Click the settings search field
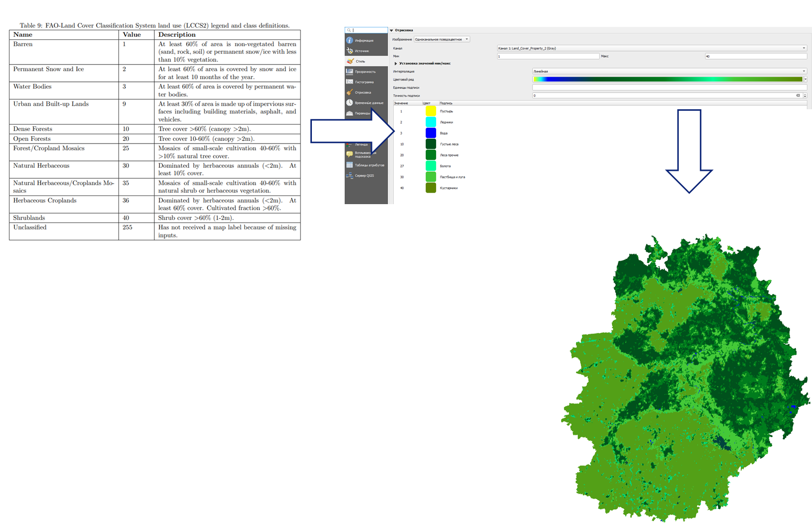The height and width of the screenshot is (523, 812). pos(367,30)
